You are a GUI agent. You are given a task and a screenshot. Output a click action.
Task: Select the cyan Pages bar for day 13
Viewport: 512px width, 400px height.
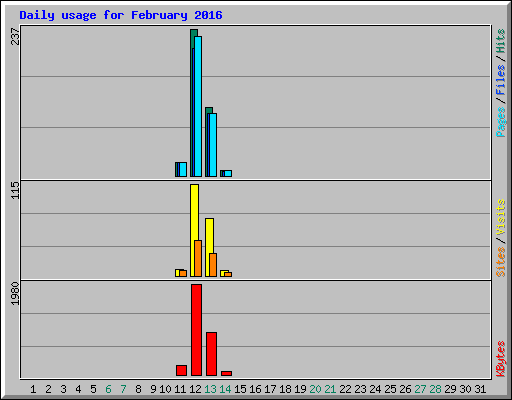point(213,145)
